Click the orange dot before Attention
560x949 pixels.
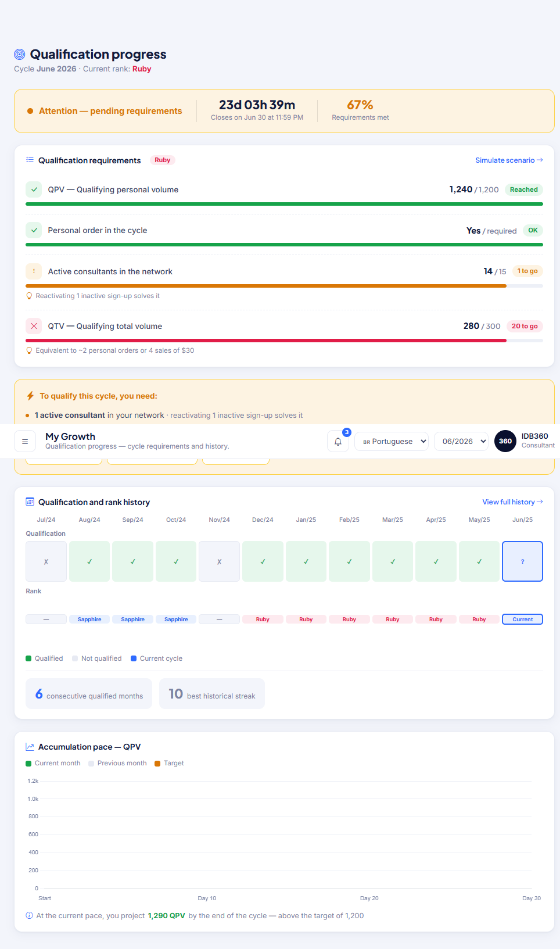(30, 111)
